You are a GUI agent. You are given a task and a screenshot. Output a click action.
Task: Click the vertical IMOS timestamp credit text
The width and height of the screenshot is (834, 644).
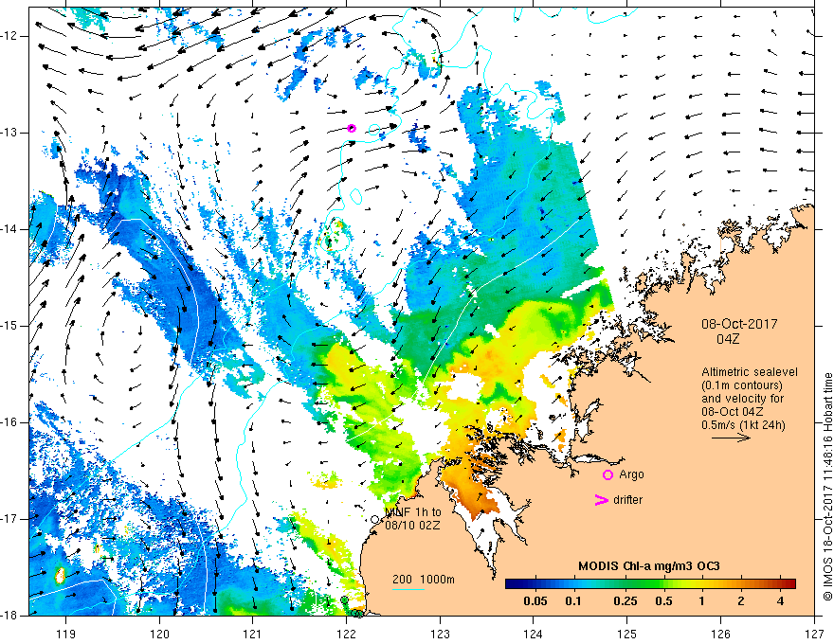tap(827, 487)
